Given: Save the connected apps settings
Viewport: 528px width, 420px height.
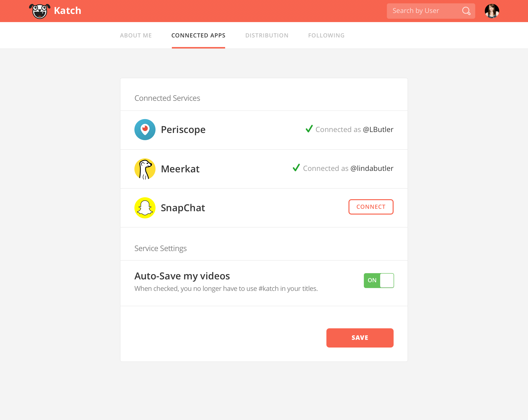Looking at the screenshot, I should [x=360, y=338].
